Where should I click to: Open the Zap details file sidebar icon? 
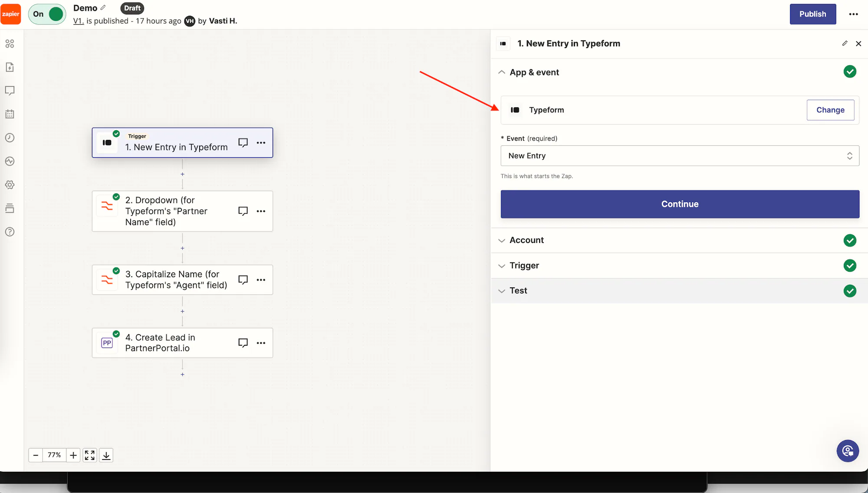10,67
